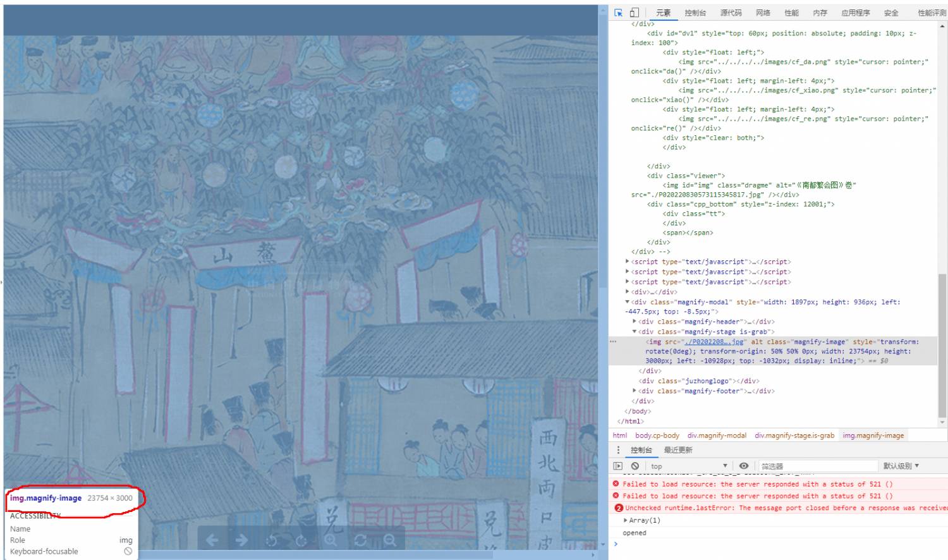Select div.magnify-stage.is-grab breadcrumb
Screen dimensions: 948x560
click(x=794, y=435)
